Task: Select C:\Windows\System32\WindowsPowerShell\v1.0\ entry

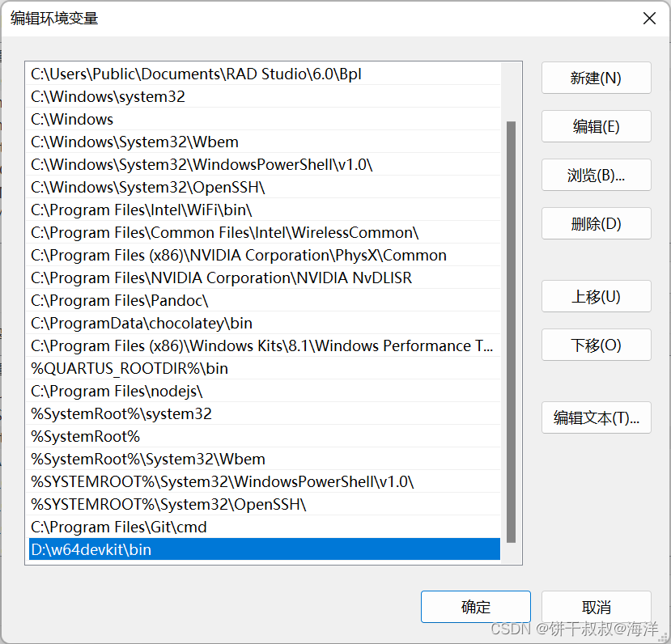Action: coord(265,164)
